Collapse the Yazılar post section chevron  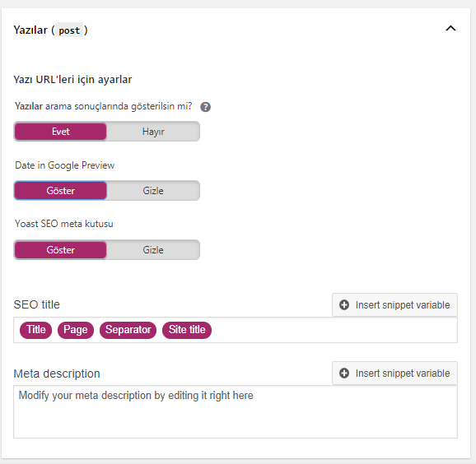click(x=450, y=29)
